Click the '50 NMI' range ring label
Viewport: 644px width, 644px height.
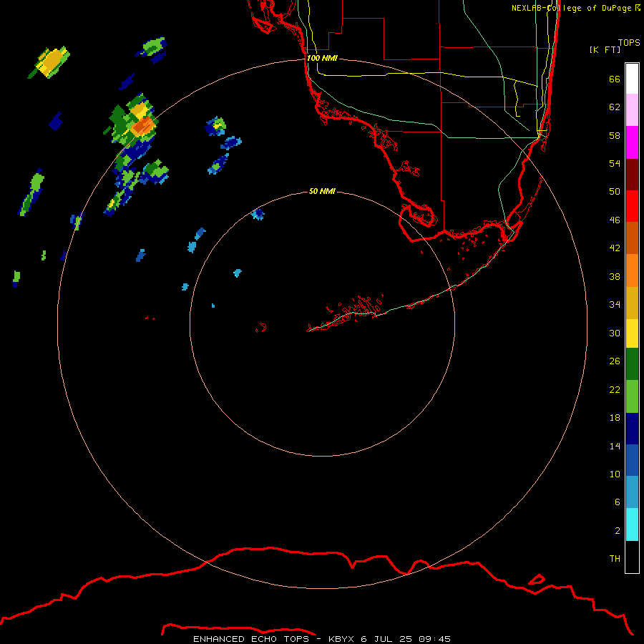coord(322,191)
